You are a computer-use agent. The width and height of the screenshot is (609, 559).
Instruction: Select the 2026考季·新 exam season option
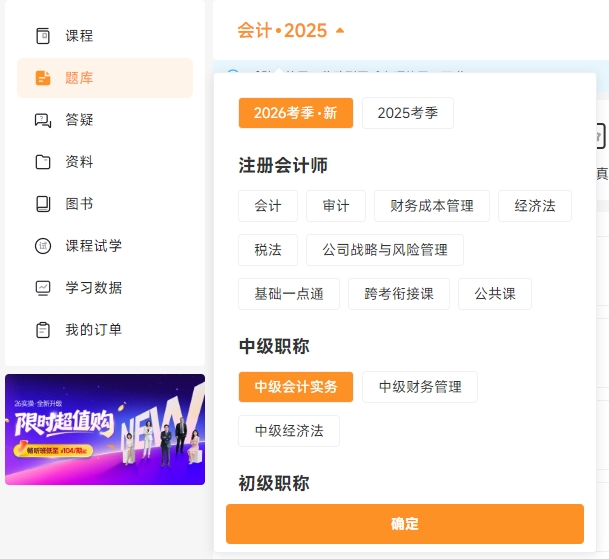tap(295, 113)
